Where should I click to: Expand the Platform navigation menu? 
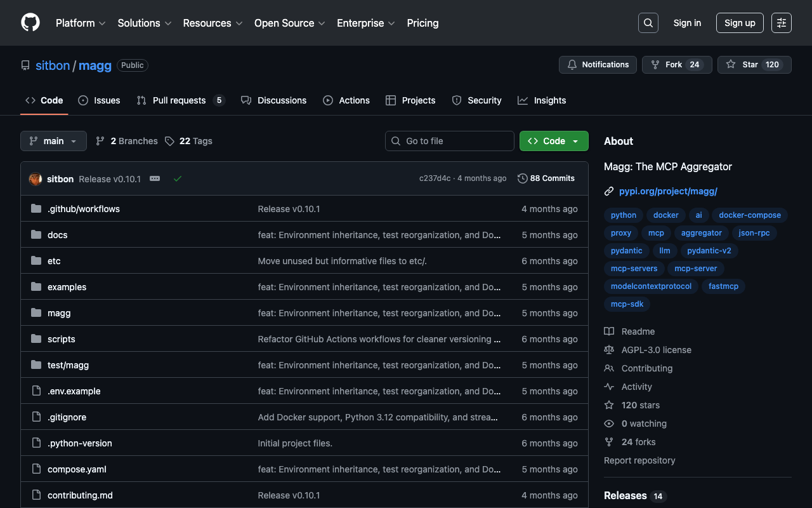(x=80, y=23)
